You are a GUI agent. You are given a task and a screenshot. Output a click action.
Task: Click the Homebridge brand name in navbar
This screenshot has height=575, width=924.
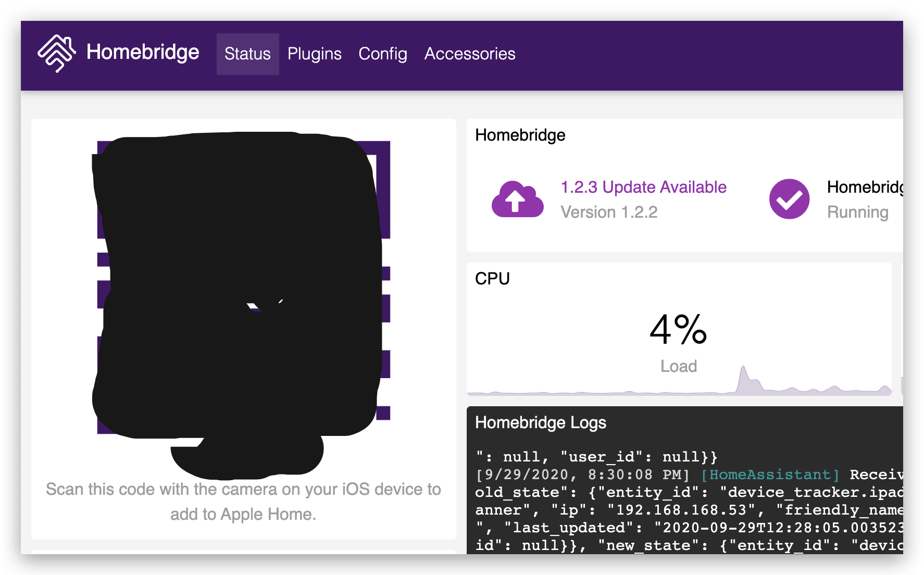143,52
